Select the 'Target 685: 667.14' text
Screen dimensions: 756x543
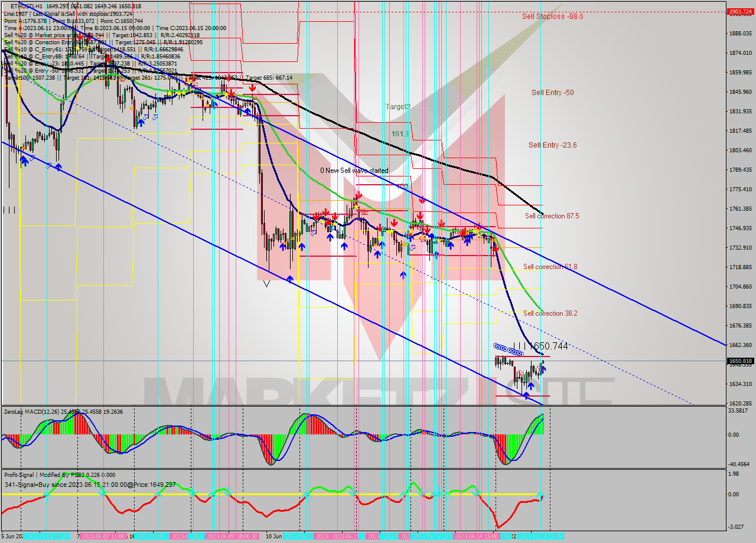point(269,78)
